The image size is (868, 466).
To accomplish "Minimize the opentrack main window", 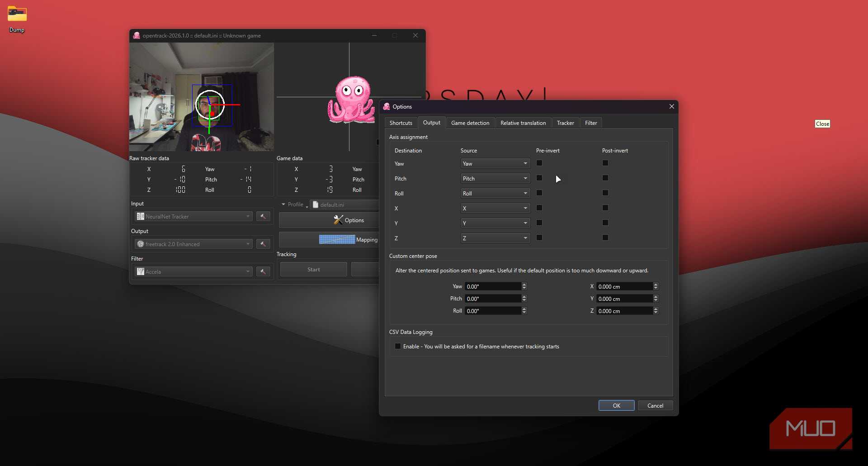I will point(374,35).
